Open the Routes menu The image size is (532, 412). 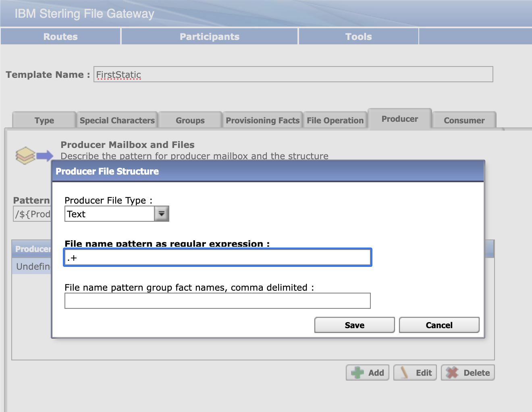[x=60, y=37]
